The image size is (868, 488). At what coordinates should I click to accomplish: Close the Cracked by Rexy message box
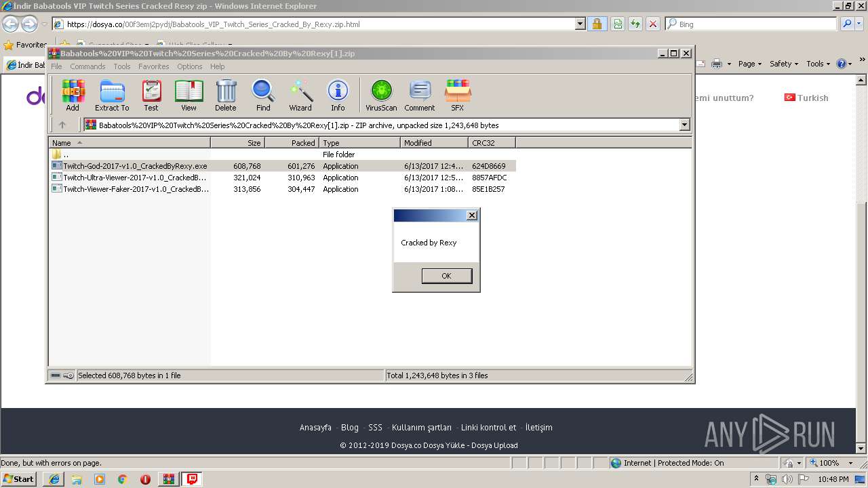(x=472, y=216)
